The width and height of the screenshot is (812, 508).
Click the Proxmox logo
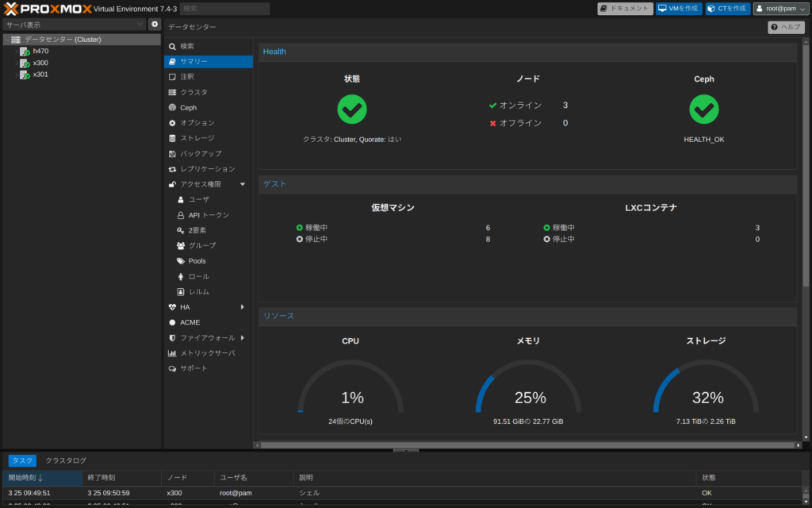tap(46, 9)
